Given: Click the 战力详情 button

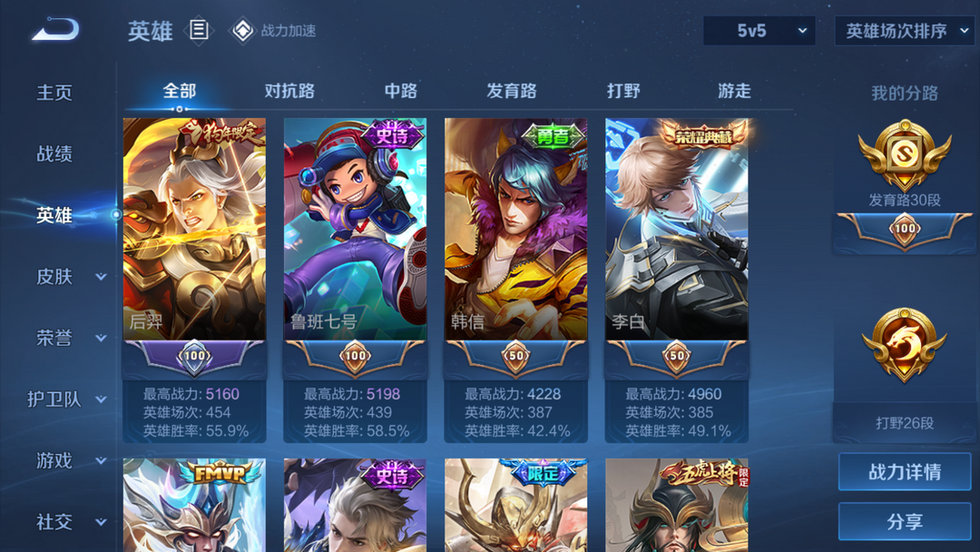Looking at the screenshot, I should pyautogui.click(x=905, y=471).
